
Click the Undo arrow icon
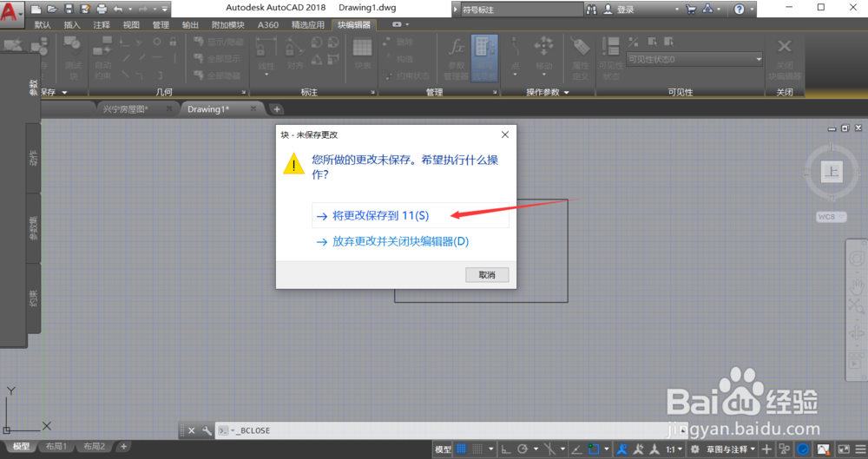[118, 9]
